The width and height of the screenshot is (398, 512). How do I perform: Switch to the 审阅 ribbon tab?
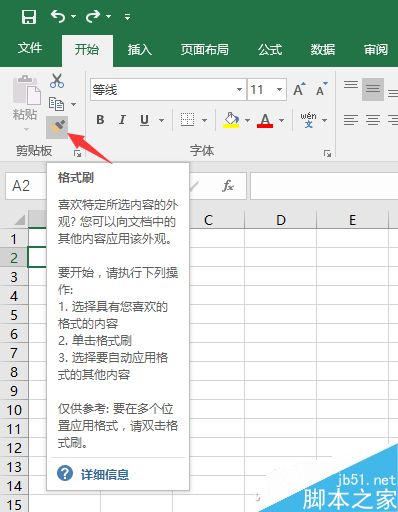point(376,50)
